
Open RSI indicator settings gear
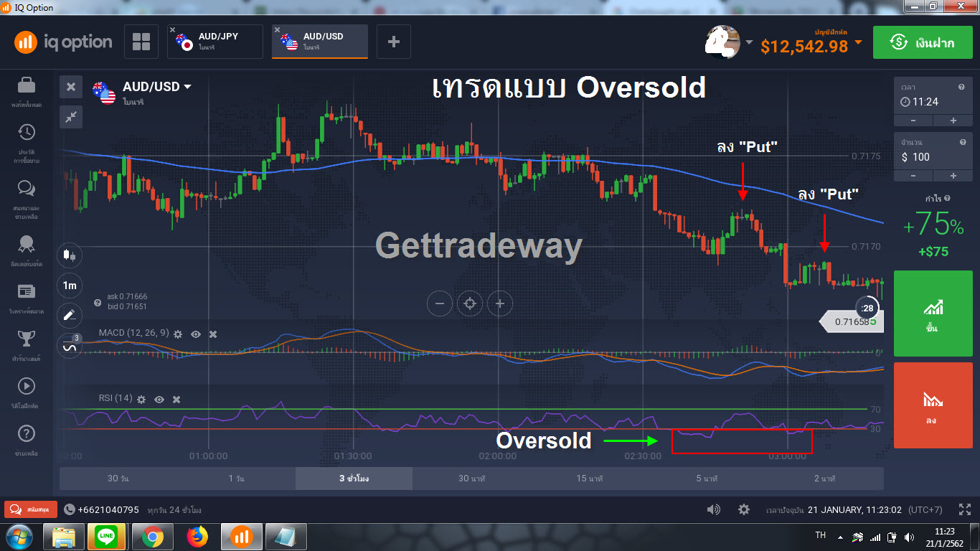(141, 399)
